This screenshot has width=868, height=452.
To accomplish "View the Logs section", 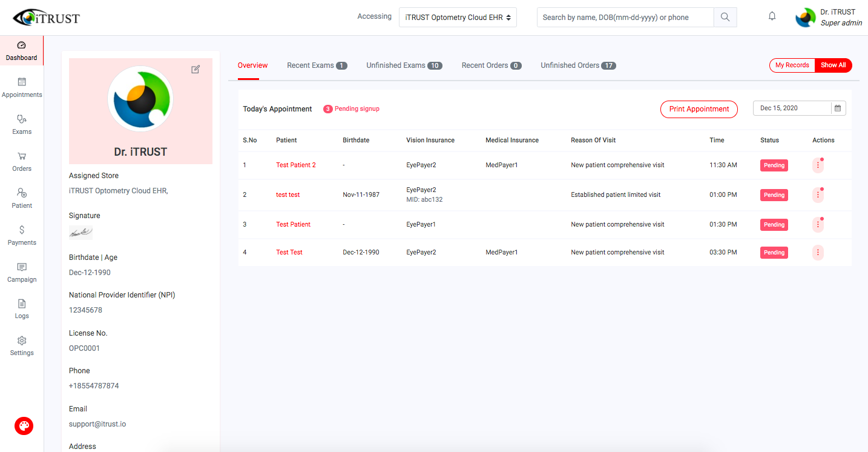I will (x=22, y=310).
